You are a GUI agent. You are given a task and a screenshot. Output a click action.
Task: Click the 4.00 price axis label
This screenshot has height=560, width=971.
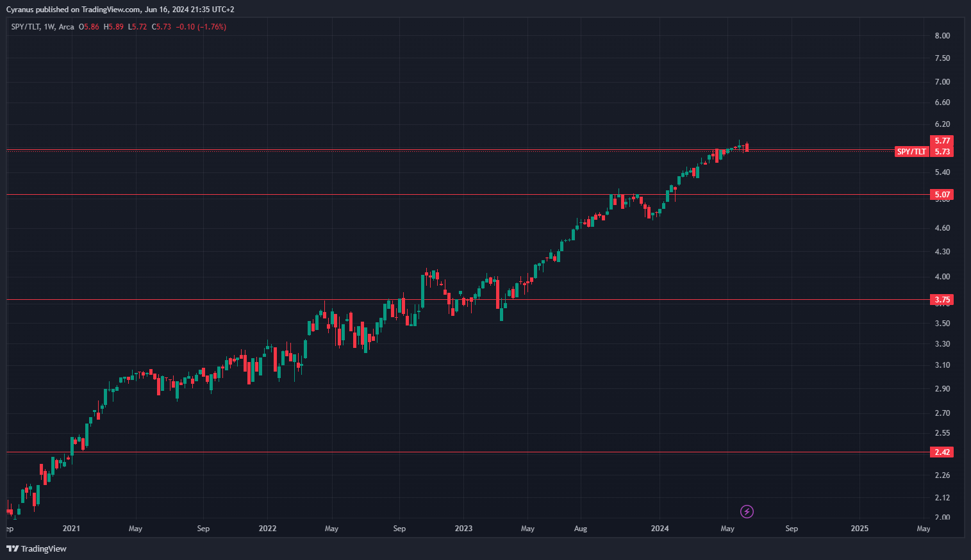coord(942,277)
